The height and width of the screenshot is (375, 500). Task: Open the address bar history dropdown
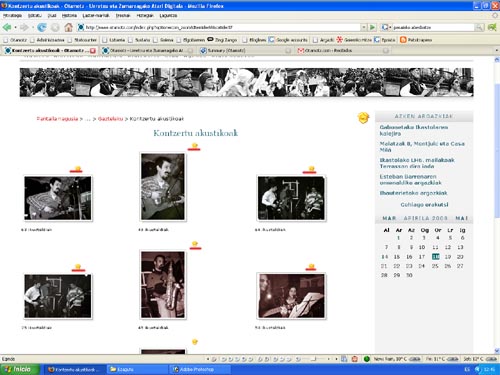pos(364,27)
